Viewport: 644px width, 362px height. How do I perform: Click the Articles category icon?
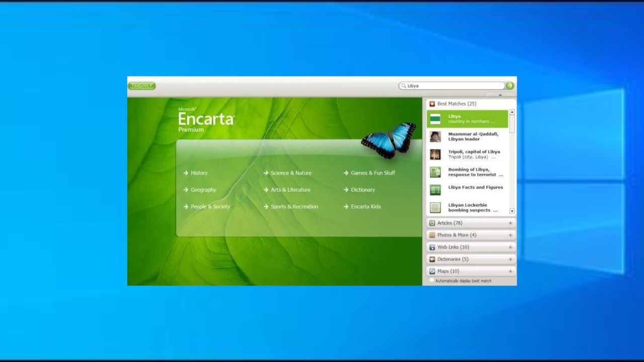click(x=432, y=223)
